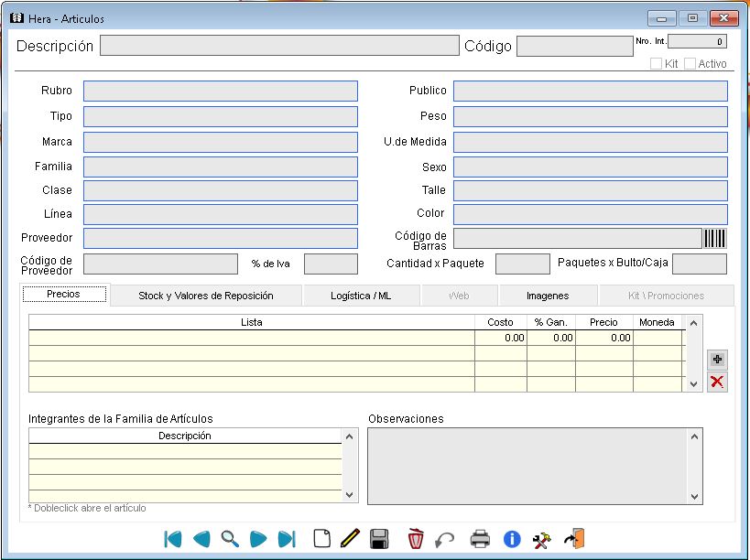The height and width of the screenshot is (560, 750).
Task: Open the blue information icon
Action: tap(512, 539)
